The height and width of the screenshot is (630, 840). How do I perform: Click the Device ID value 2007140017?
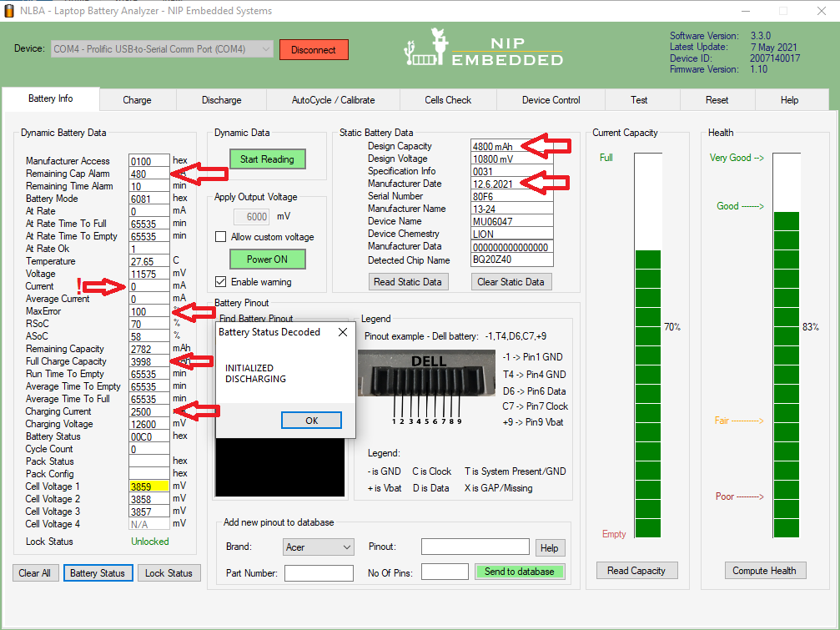(x=775, y=58)
